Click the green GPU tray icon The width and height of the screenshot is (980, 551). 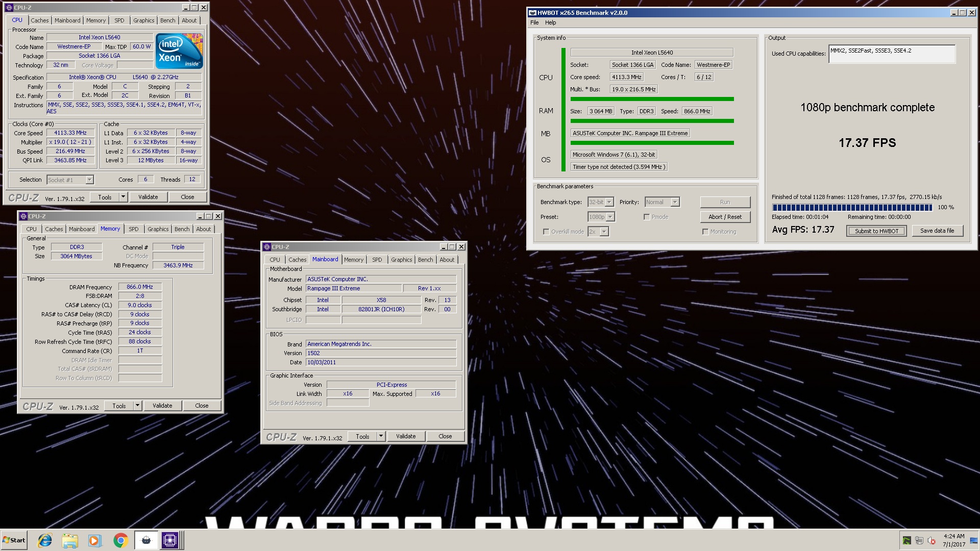coord(906,540)
